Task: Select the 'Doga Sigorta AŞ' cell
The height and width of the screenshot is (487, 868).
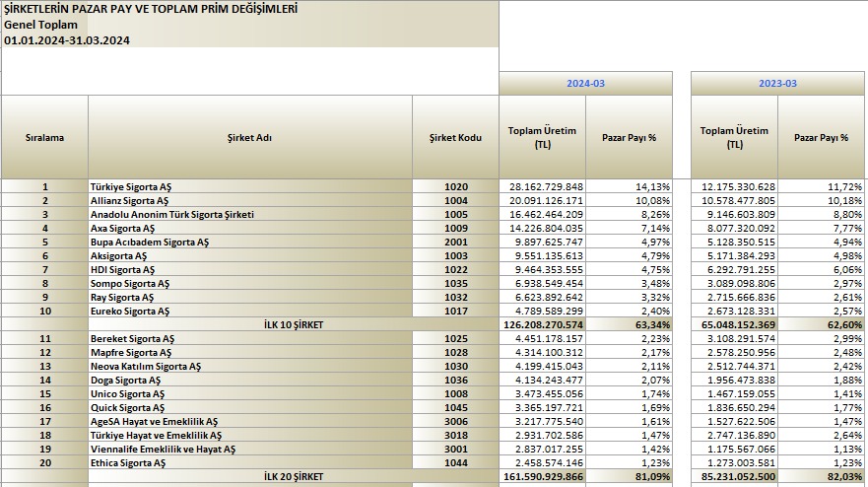Action: [x=249, y=381]
